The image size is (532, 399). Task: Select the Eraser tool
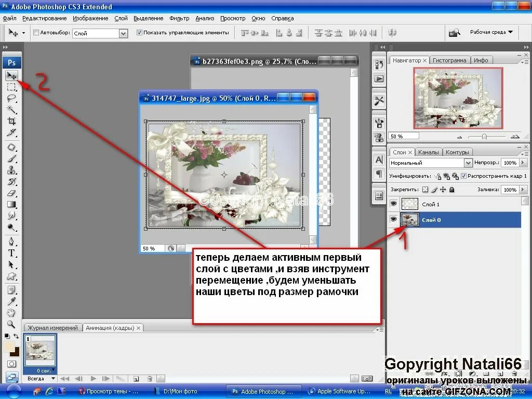[x=11, y=193]
